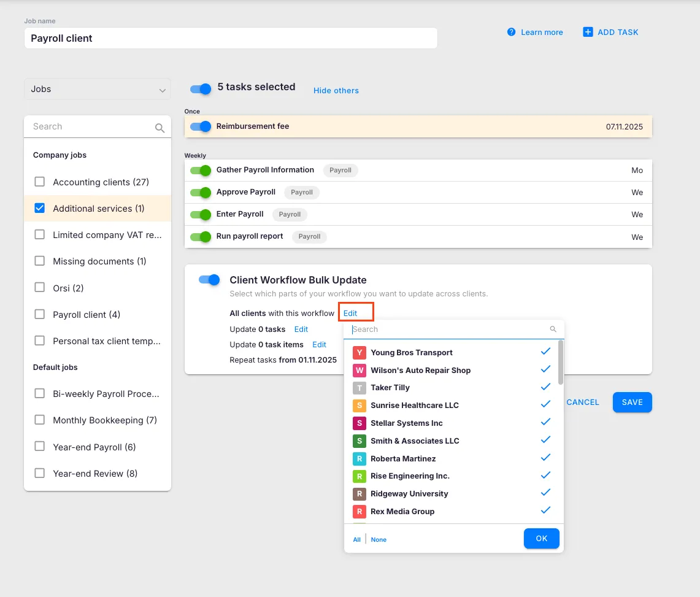Viewport: 700px width, 597px height.
Task: Uncheck the checkmark next to Taker Tilly
Action: coord(545,387)
